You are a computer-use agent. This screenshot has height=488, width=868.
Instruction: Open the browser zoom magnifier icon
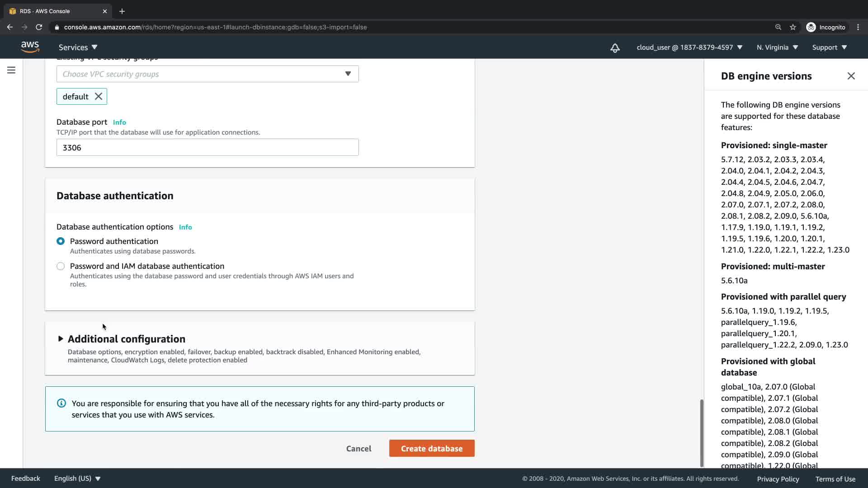[778, 27]
